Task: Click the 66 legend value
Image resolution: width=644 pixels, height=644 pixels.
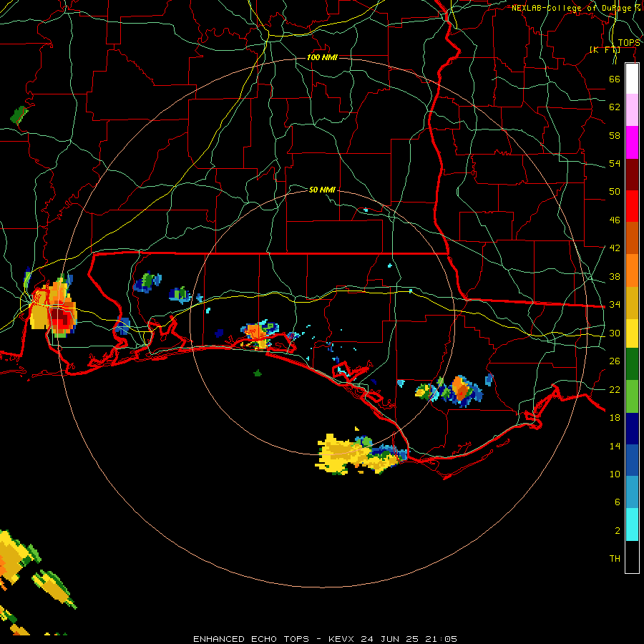Action: [x=615, y=79]
